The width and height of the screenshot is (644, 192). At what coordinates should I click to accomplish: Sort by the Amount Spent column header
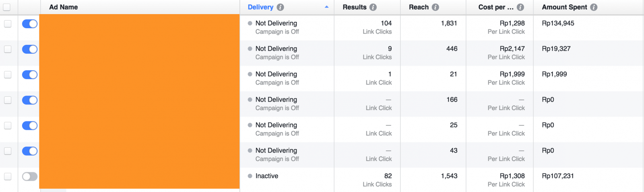coord(564,7)
